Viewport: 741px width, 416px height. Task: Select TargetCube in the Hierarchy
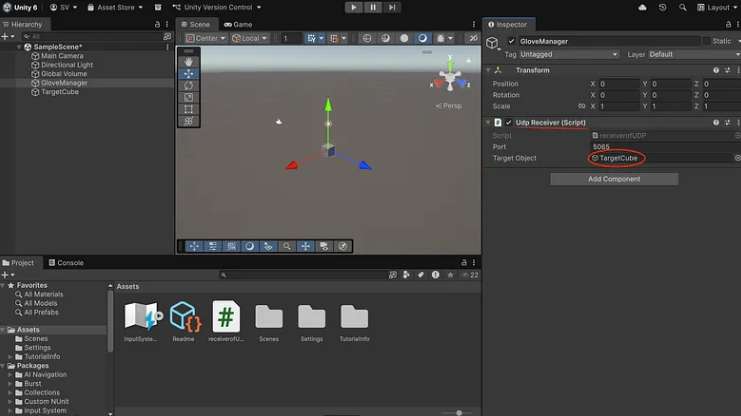[x=59, y=92]
